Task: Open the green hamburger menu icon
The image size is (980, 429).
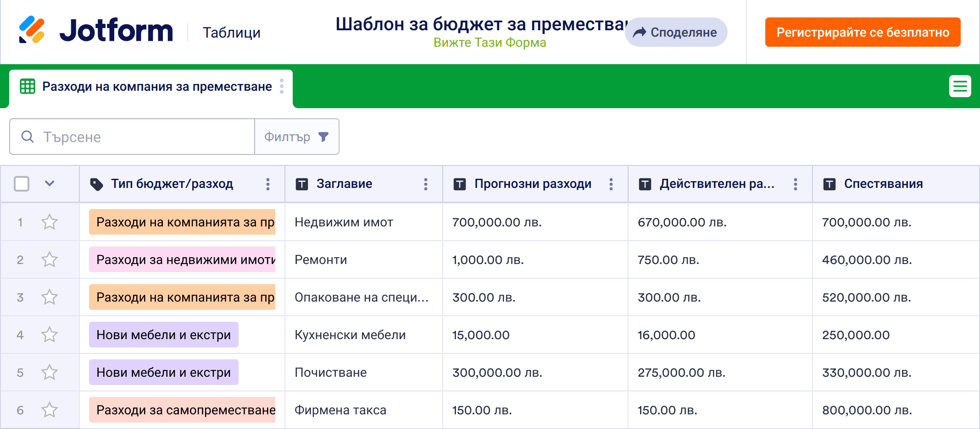Action: pos(960,86)
